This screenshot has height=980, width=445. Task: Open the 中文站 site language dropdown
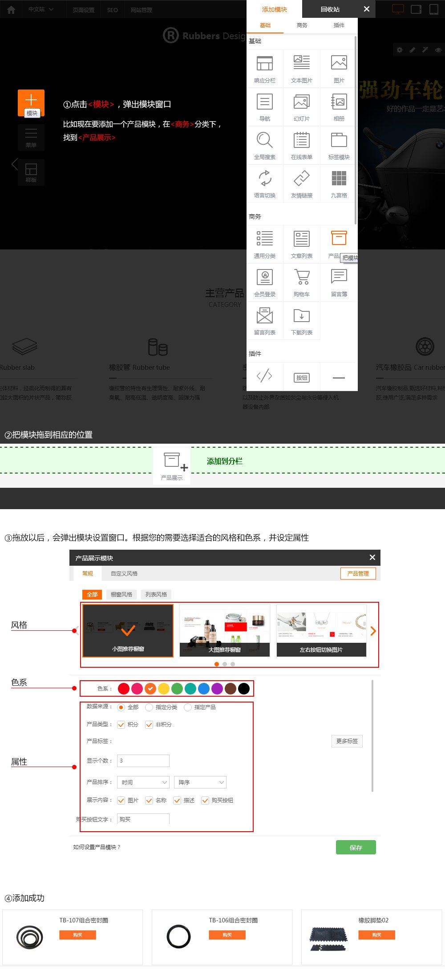[40, 9]
